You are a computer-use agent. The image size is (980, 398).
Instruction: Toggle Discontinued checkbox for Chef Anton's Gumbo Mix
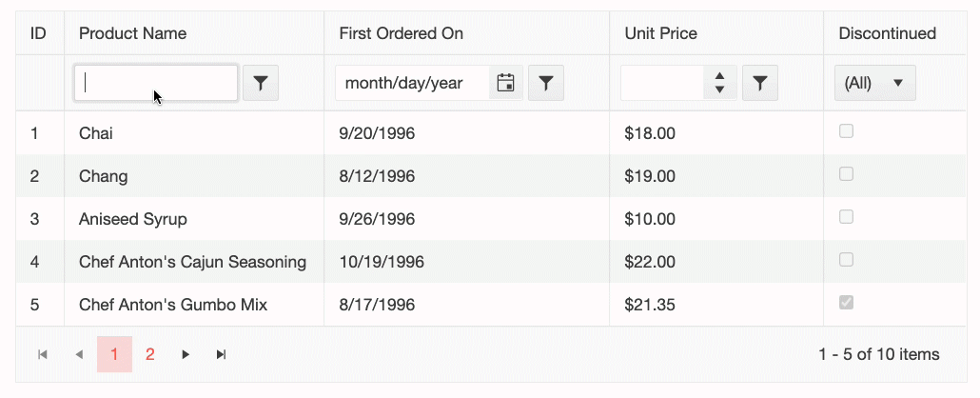(x=846, y=303)
